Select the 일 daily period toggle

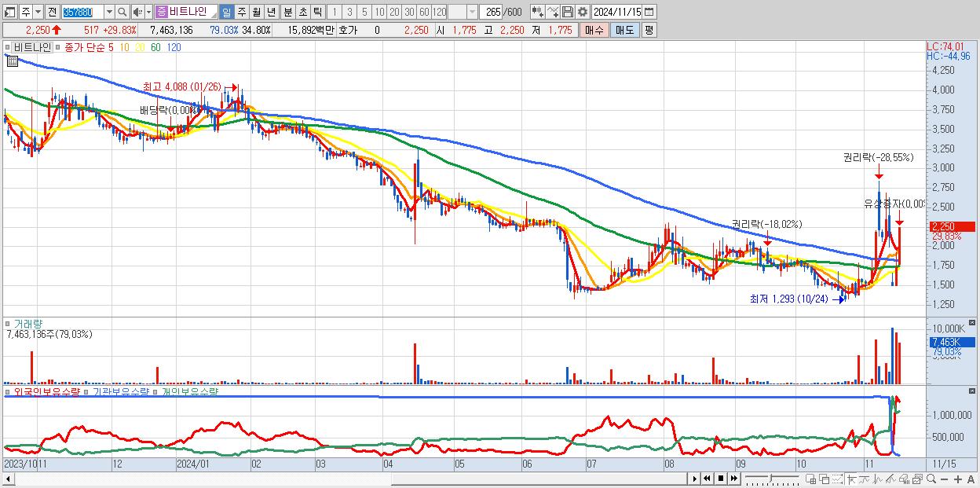click(226, 12)
